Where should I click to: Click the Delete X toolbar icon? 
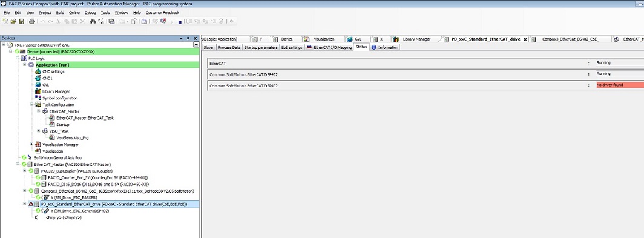(x=82, y=21)
